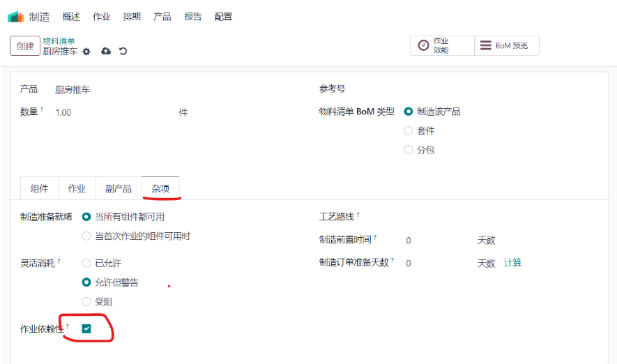
Task: Click the 创建 button
Action: pyautogui.click(x=25, y=46)
